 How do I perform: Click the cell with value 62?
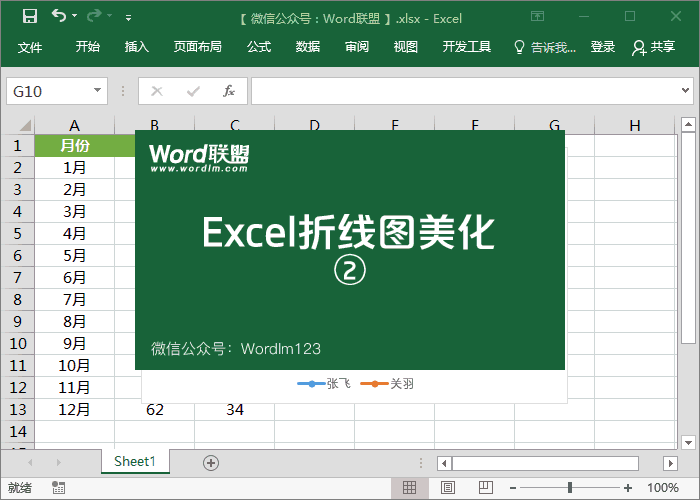tap(154, 409)
